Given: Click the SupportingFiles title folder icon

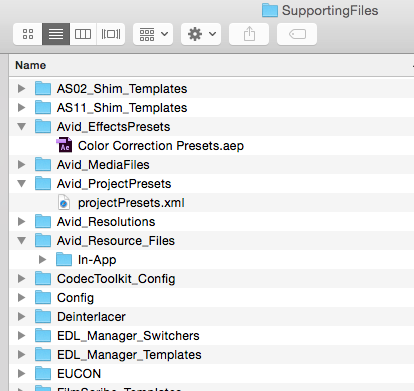Looking at the screenshot, I should point(270,10).
